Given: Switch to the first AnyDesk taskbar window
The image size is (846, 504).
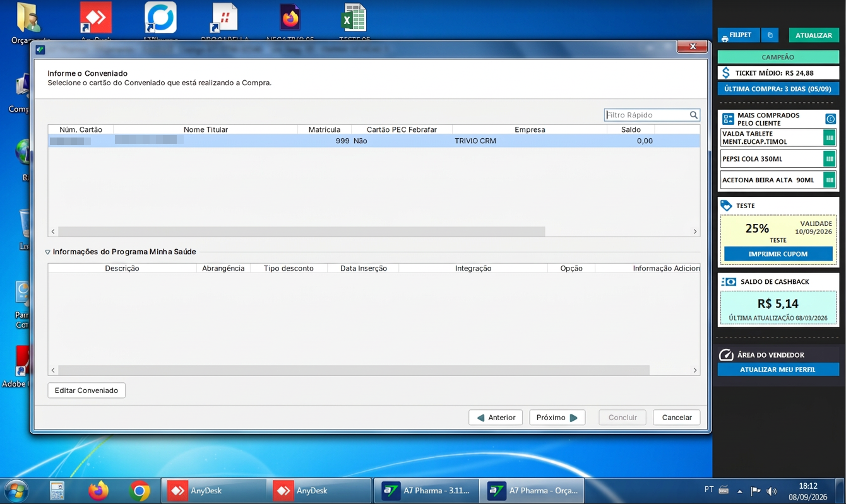Looking at the screenshot, I should click(213, 490).
